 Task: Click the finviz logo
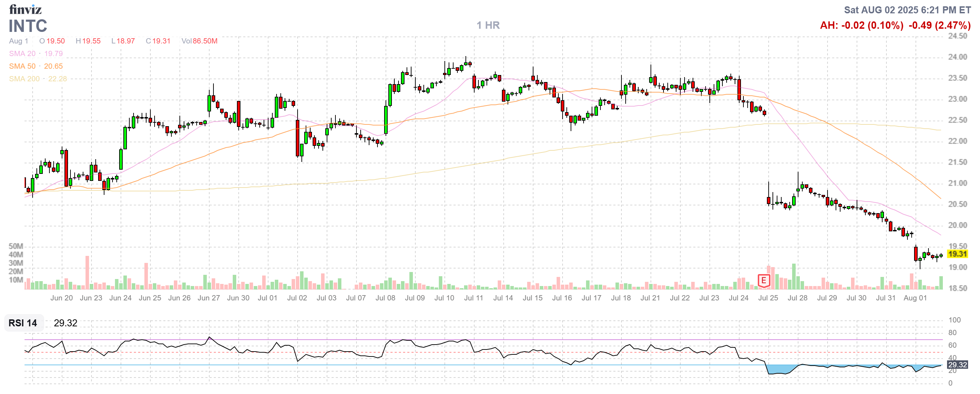(x=25, y=9)
